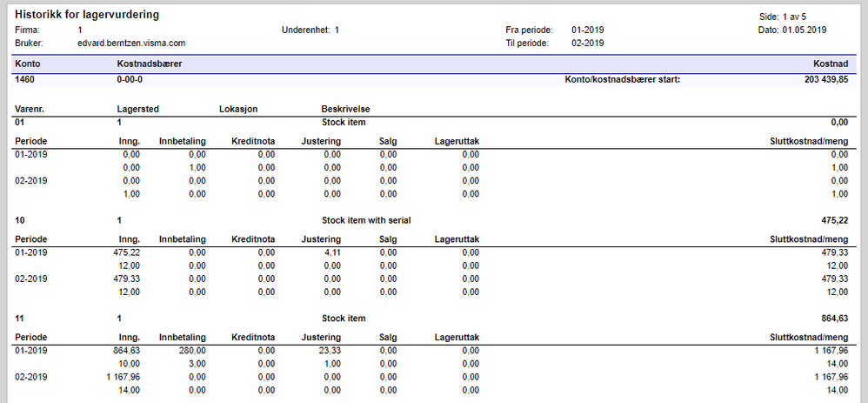Click the Beskrivelse column label
868x403 pixels.
point(346,109)
